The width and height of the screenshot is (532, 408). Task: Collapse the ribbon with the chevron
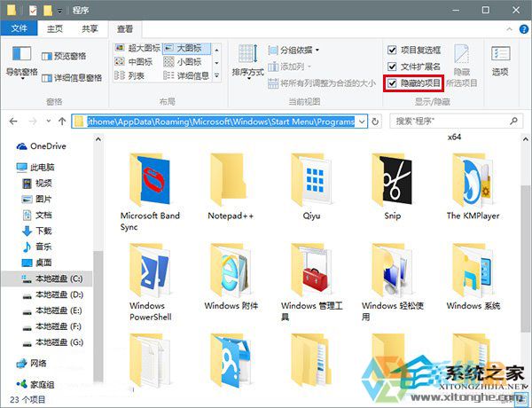(509, 29)
